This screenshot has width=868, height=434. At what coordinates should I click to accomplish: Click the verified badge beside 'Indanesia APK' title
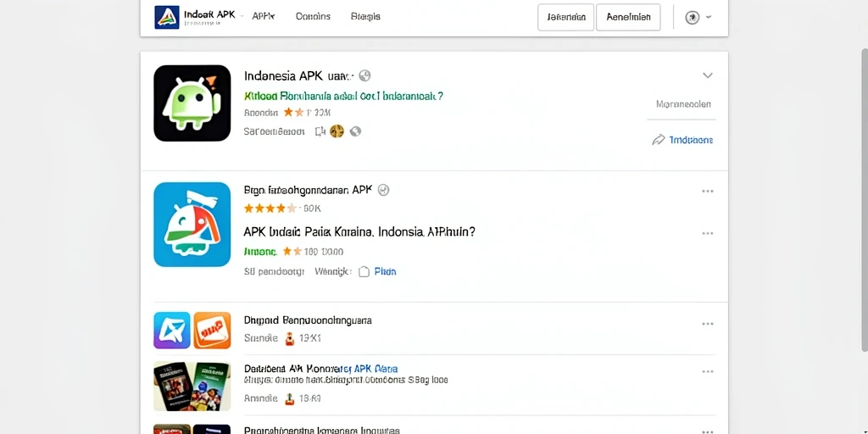click(x=364, y=75)
